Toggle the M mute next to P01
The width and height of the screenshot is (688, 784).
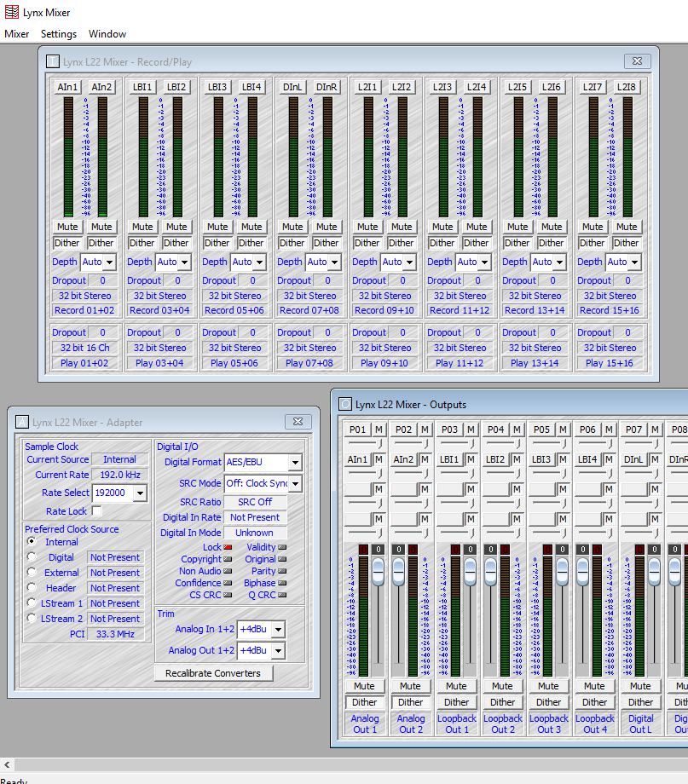click(x=379, y=429)
